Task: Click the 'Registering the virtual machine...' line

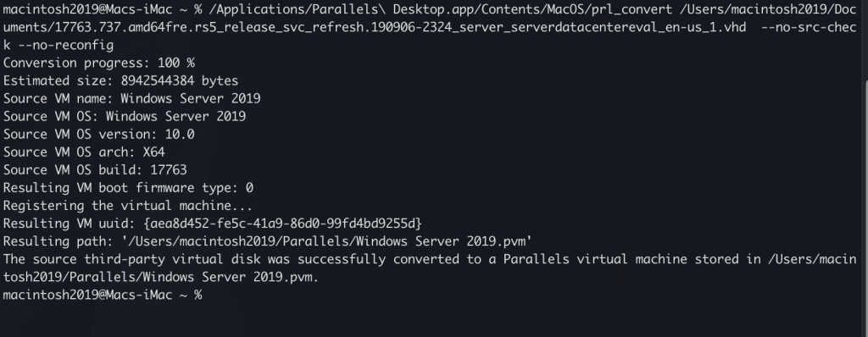Action: pos(128,206)
